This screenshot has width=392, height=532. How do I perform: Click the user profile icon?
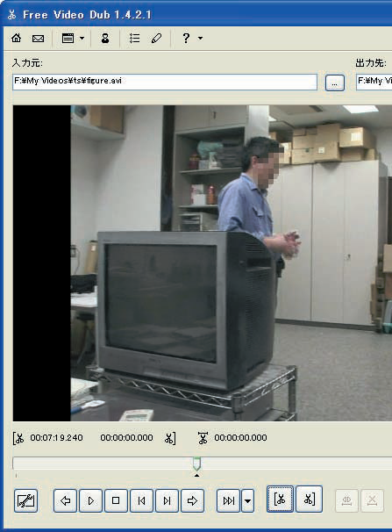[105, 38]
